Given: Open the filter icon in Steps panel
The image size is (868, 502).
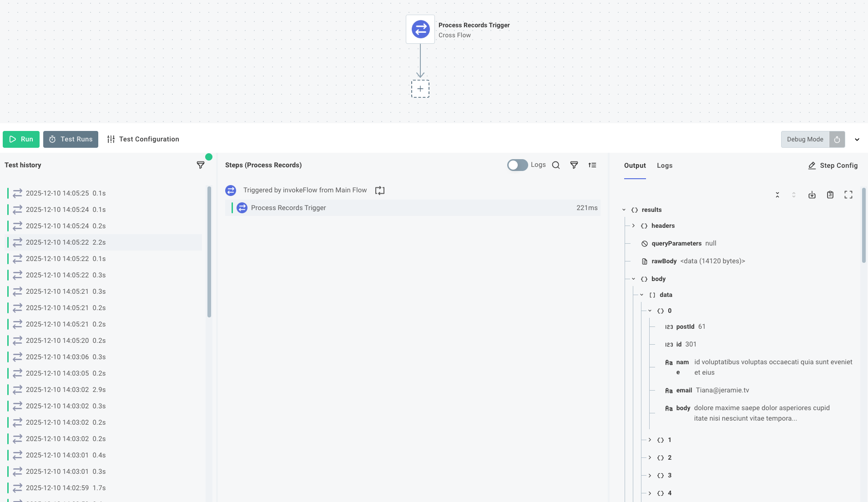Looking at the screenshot, I should [574, 165].
